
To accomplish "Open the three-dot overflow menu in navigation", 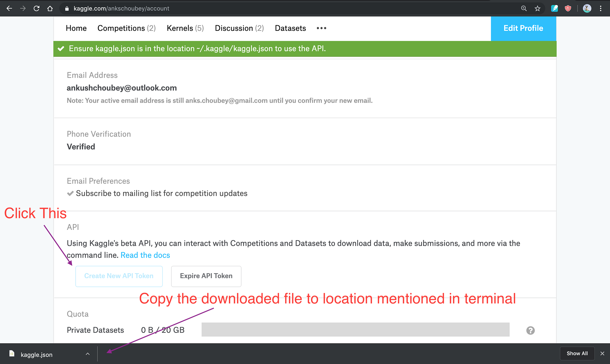I will [321, 28].
